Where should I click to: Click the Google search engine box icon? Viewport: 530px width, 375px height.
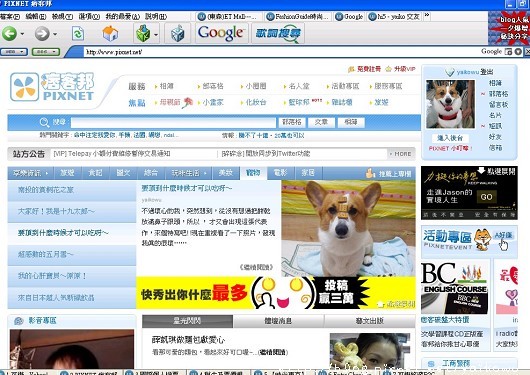click(508, 51)
